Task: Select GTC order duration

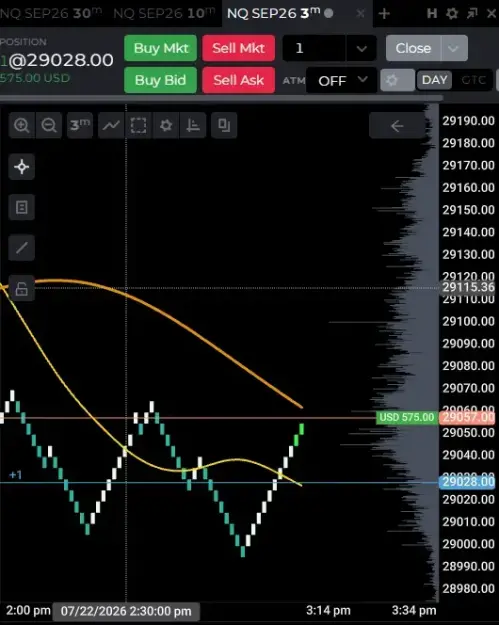Action: pos(473,80)
